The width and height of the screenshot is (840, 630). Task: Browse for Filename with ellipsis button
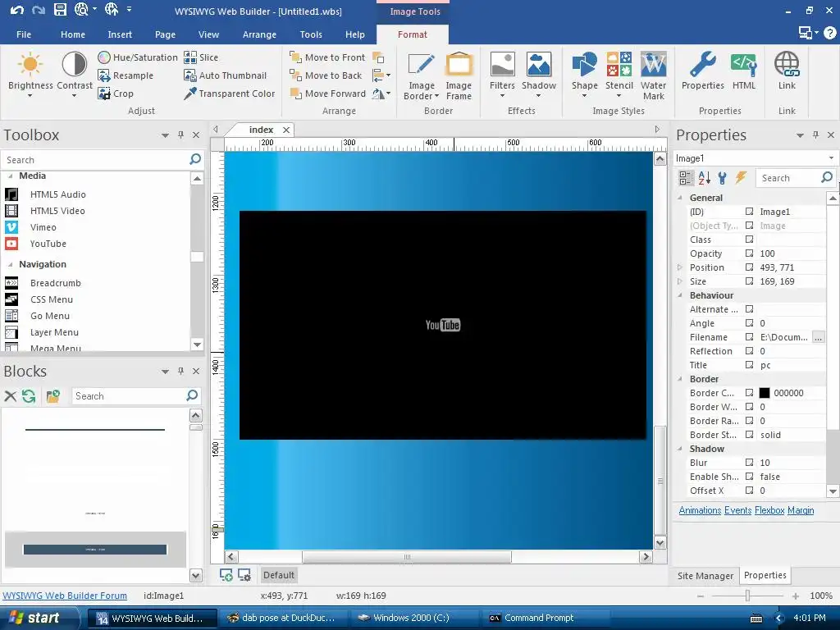[x=818, y=337]
